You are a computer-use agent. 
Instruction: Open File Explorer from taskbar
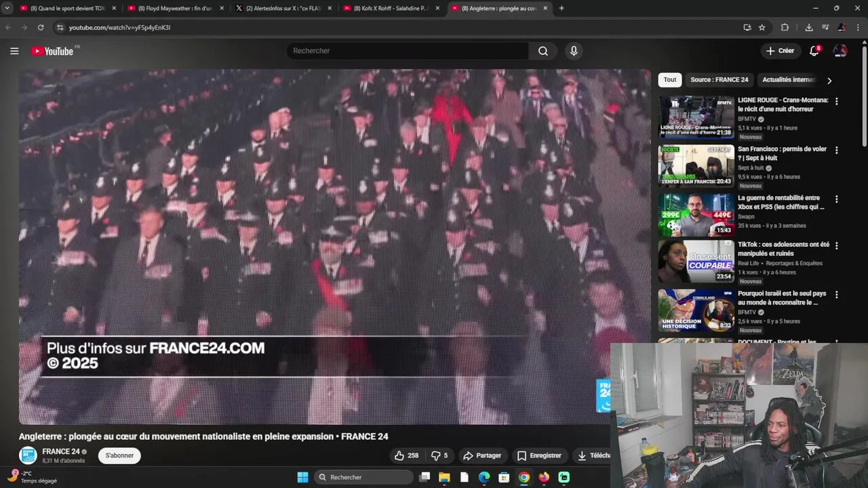444,477
